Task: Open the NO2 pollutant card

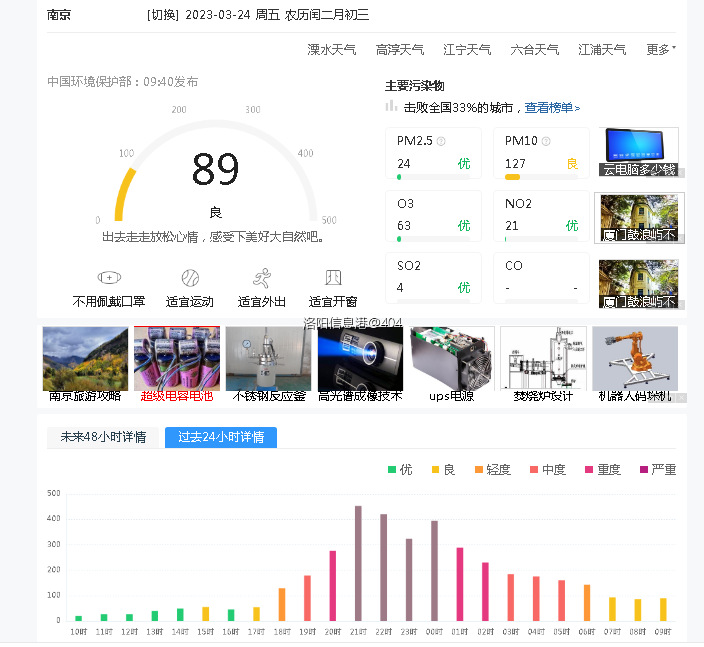Action: pos(541,216)
